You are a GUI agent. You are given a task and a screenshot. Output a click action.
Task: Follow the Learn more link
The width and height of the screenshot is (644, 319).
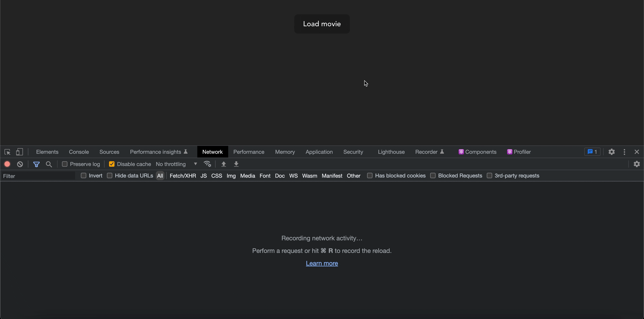(x=322, y=263)
